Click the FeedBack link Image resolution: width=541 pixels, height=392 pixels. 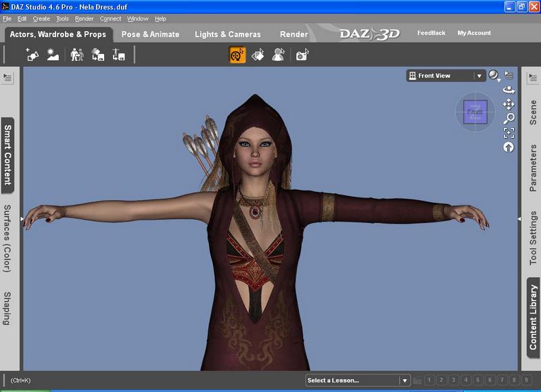coord(431,33)
